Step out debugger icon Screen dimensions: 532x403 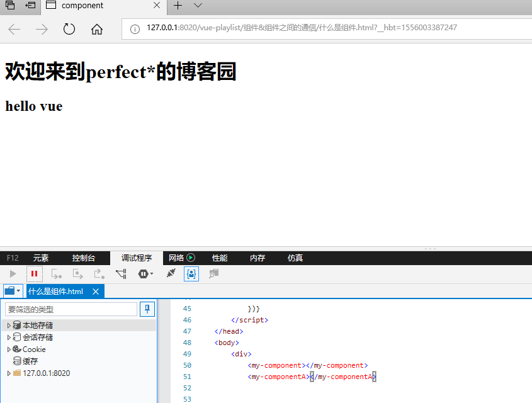99,274
